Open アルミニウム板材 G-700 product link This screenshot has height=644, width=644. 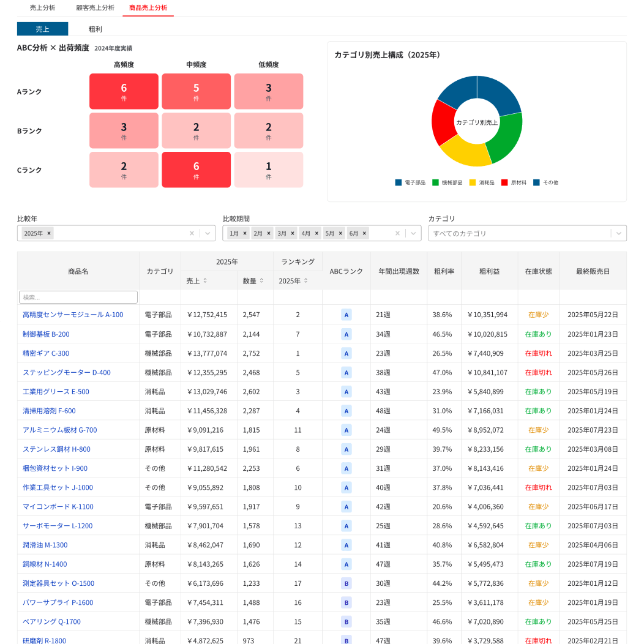pos(60,430)
